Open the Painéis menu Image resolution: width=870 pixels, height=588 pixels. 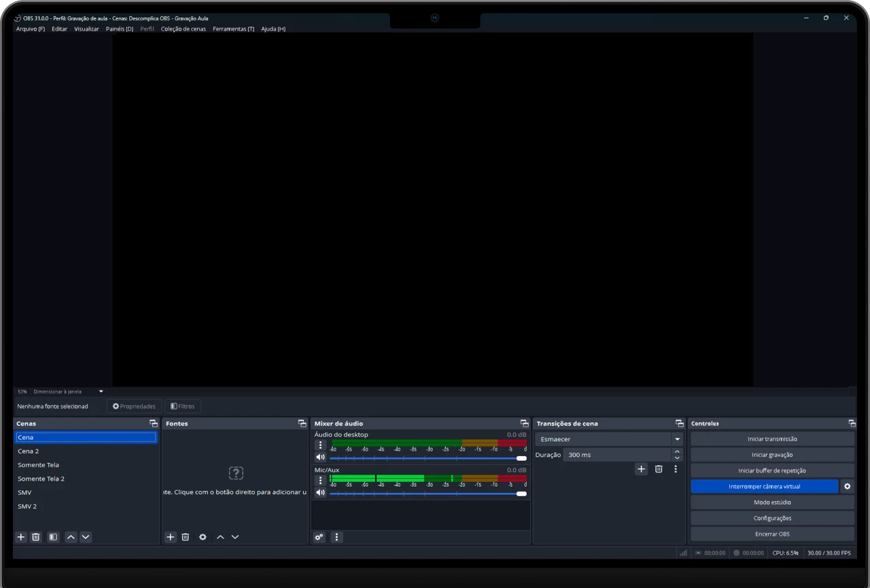[120, 29]
